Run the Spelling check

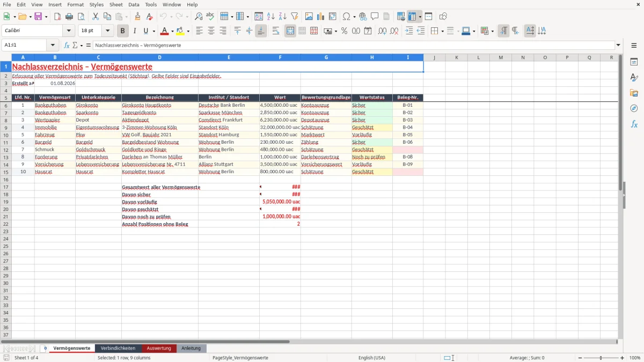pyautogui.click(x=210, y=17)
